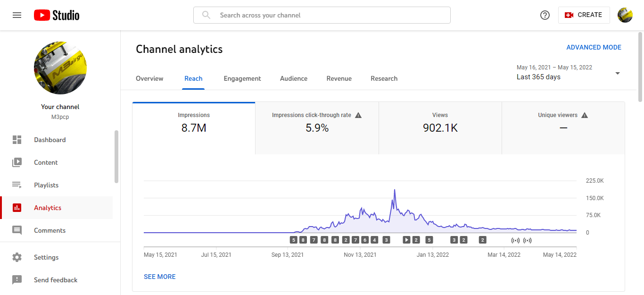The width and height of the screenshot is (644, 295).
Task: Click the ADVANCED MODE link
Action: [594, 47]
